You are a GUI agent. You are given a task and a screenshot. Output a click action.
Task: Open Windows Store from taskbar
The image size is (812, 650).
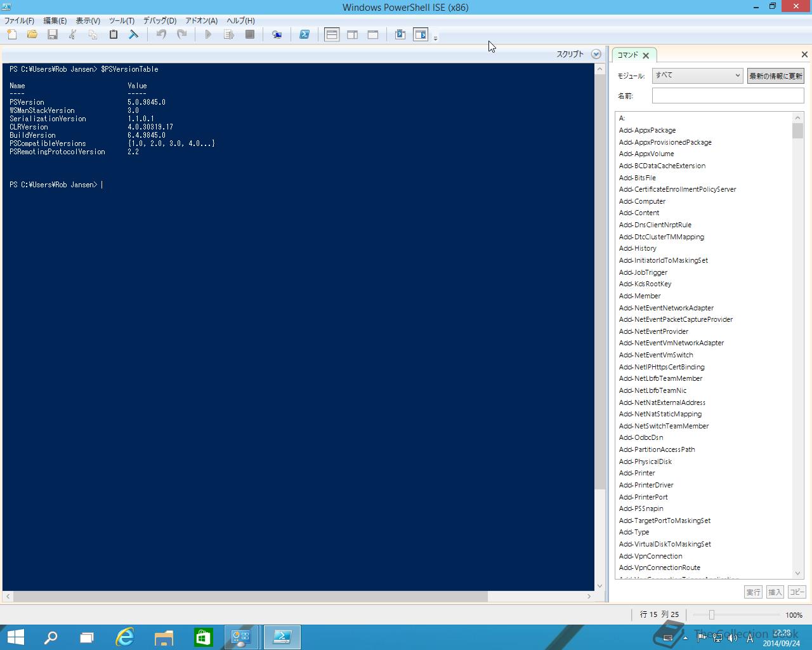[x=203, y=637]
